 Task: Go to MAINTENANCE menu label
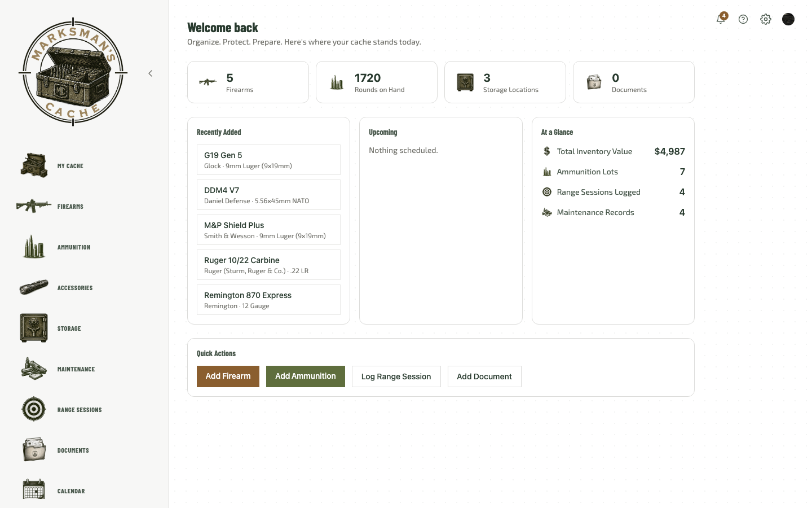click(76, 369)
